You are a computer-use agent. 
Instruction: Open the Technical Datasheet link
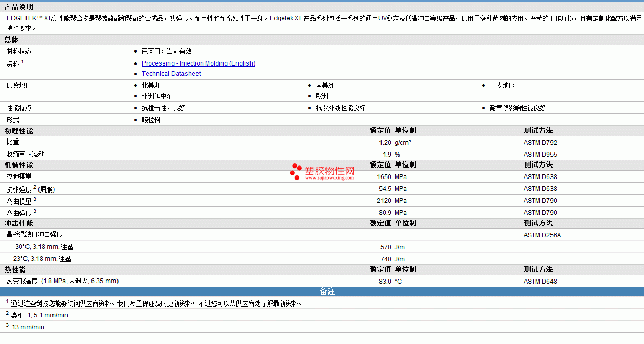[x=172, y=74]
